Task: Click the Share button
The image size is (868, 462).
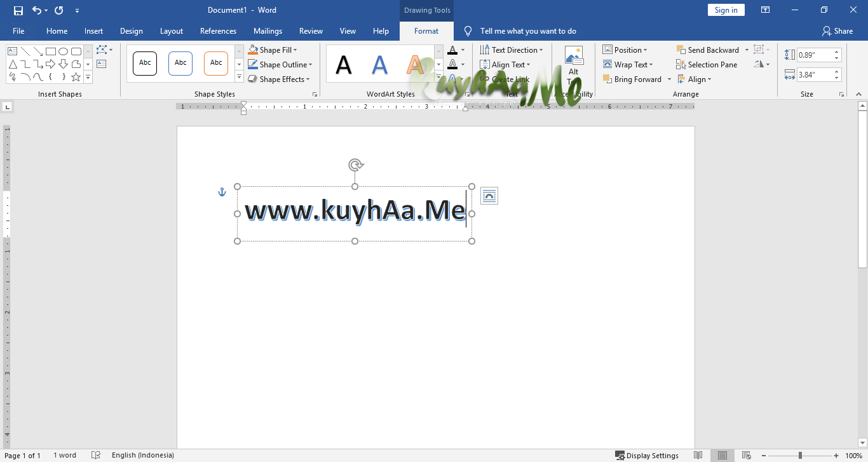Action: (x=837, y=31)
